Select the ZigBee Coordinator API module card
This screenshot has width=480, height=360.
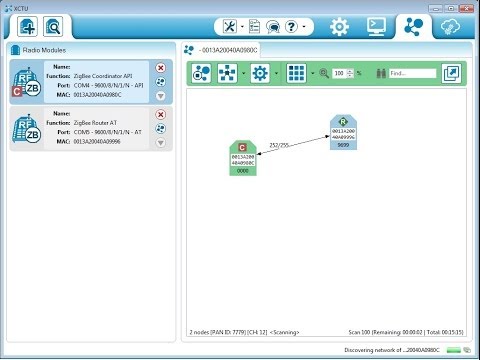click(x=91, y=82)
